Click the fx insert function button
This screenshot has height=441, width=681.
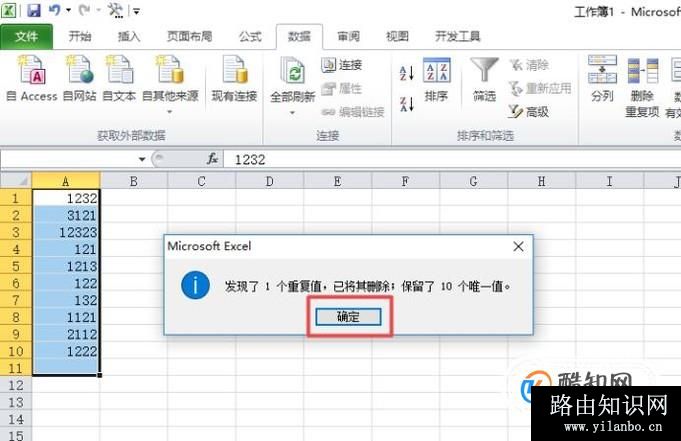(x=212, y=159)
